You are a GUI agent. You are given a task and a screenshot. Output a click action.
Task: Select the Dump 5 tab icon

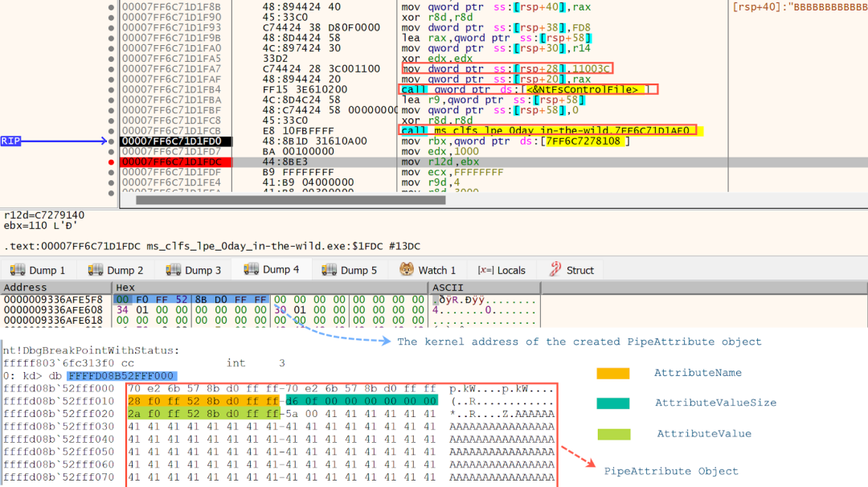[x=329, y=270]
